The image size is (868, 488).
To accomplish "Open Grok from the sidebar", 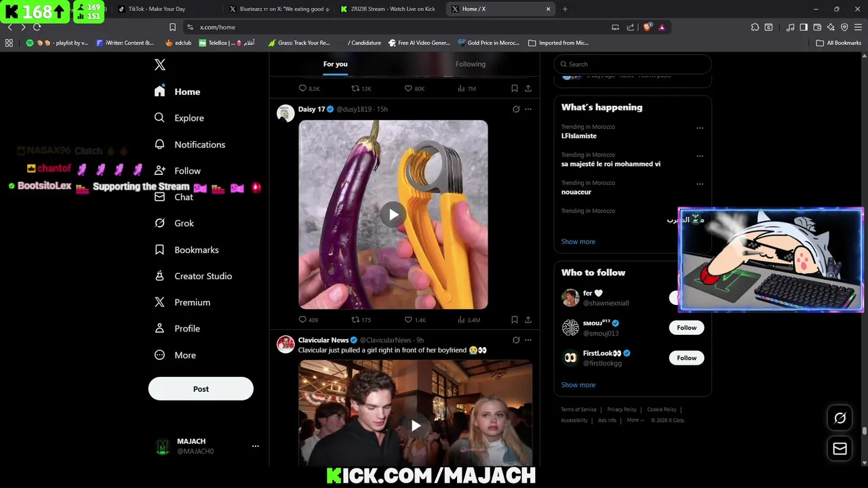I will 174,223.
